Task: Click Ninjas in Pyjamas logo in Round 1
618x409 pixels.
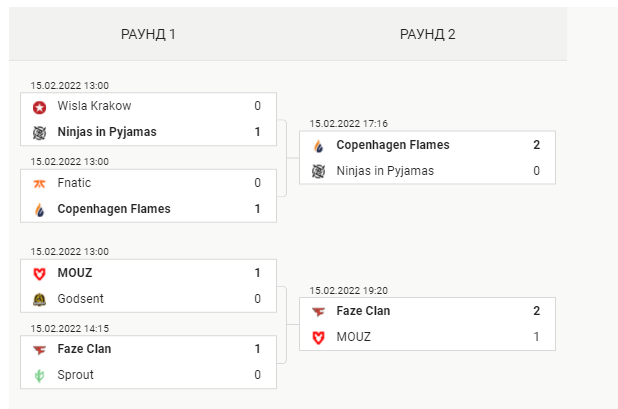Action: pos(39,133)
